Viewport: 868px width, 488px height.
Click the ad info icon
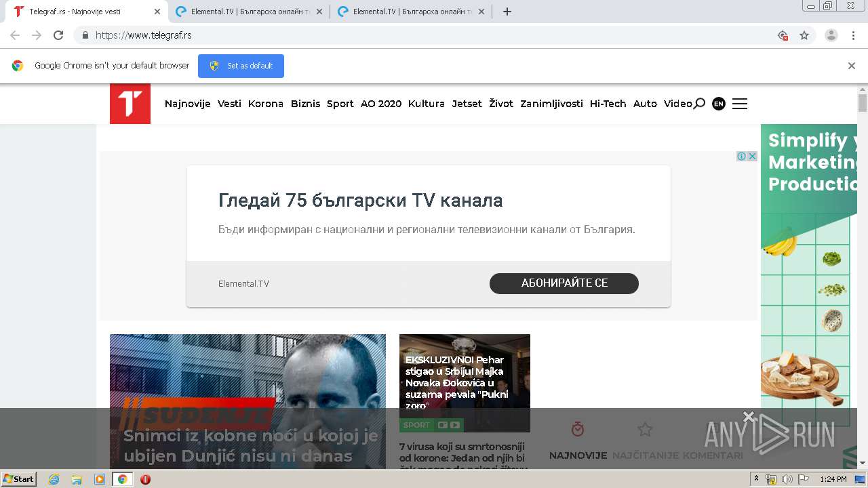pyautogui.click(x=742, y=156)
